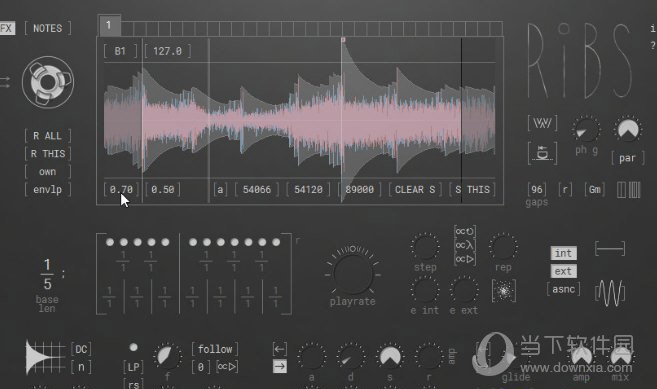Open the FX tab
This screenshot has height=389, width=657.
7,29
